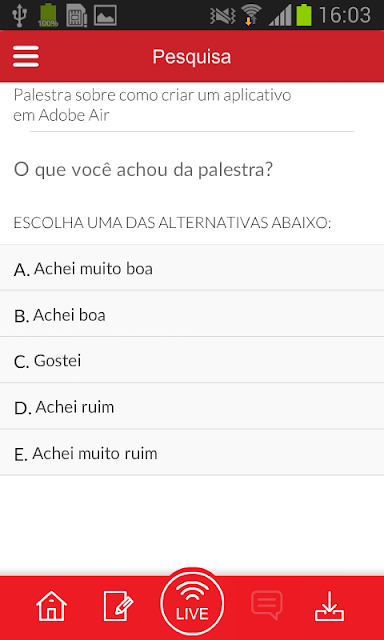Choose option E. Achei muito ruim
The width and height of the screenshot is (384, 640).
[x=192, y=453]
